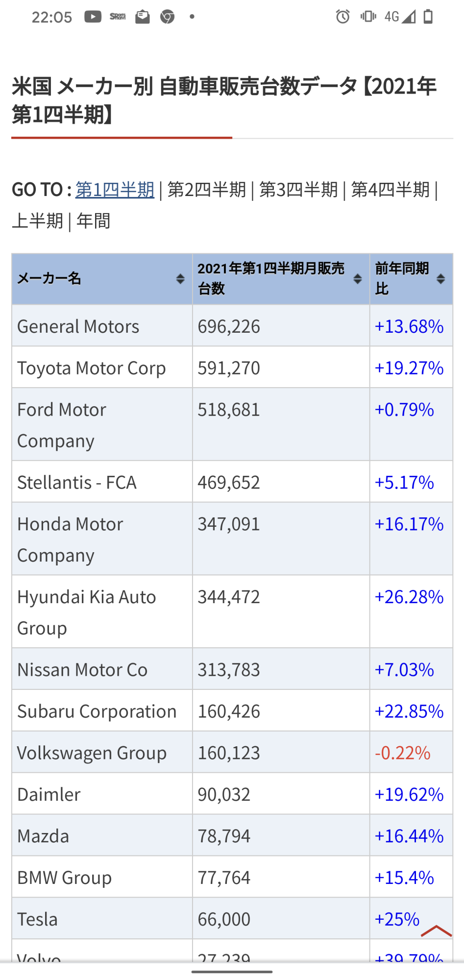Image resolution: width=464 pixels, height=980 pixels.
Task: Jump to 年間 data
Action: [x=93, y=221]
